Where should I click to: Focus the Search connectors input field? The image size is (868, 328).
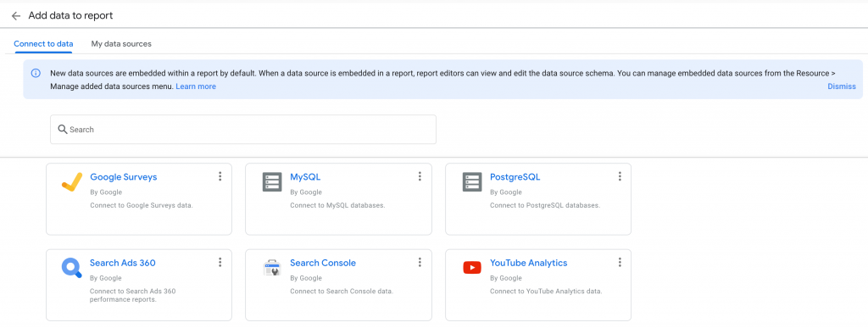[243, 130]
